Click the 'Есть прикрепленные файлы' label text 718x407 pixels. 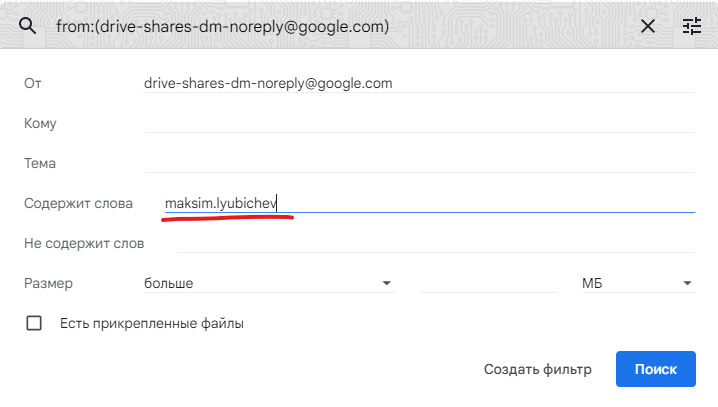point(151,323)
